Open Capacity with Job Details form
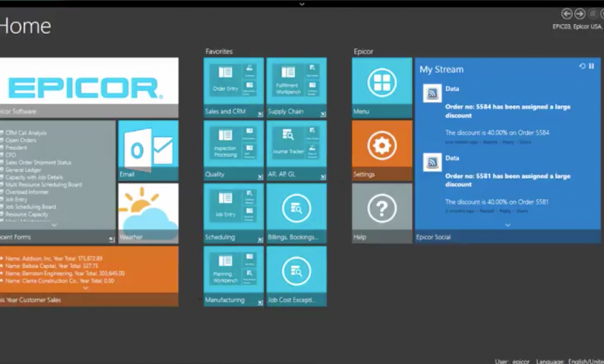 pyautogui.click(x=34, y=177)
